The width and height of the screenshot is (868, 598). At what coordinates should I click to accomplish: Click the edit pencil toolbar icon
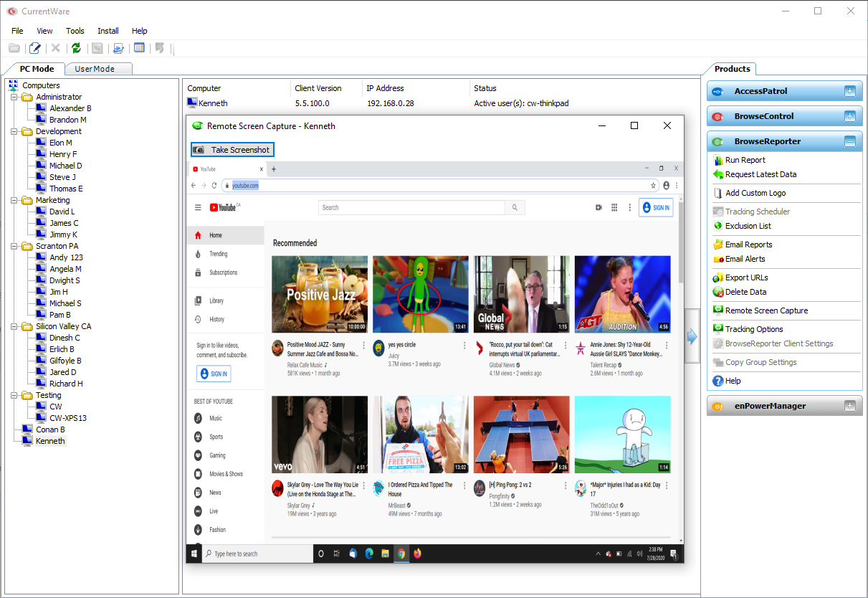pos(35,48)
